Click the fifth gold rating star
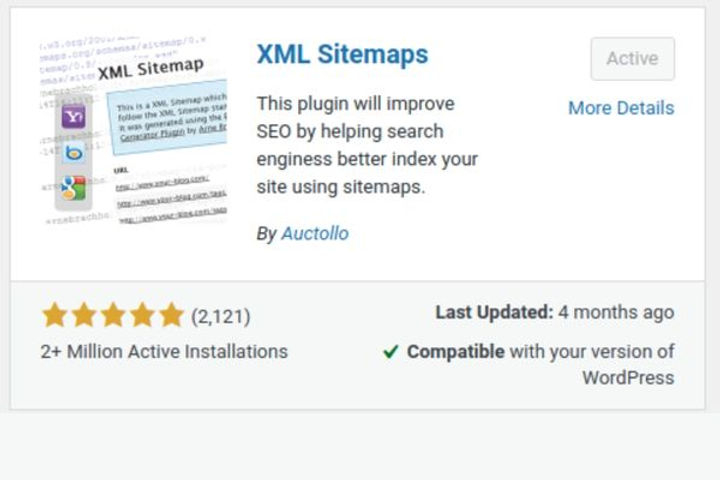This screenshot has height=480, width=720. 171,315
